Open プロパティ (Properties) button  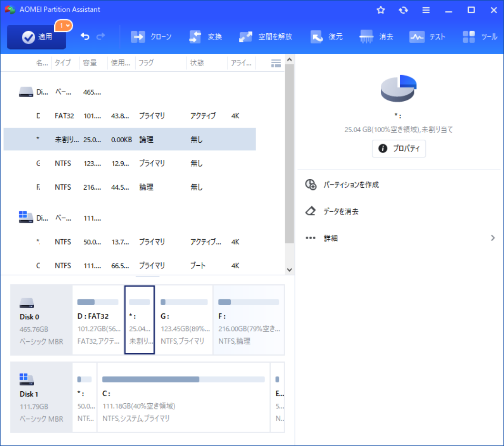(x=399, y=148)
